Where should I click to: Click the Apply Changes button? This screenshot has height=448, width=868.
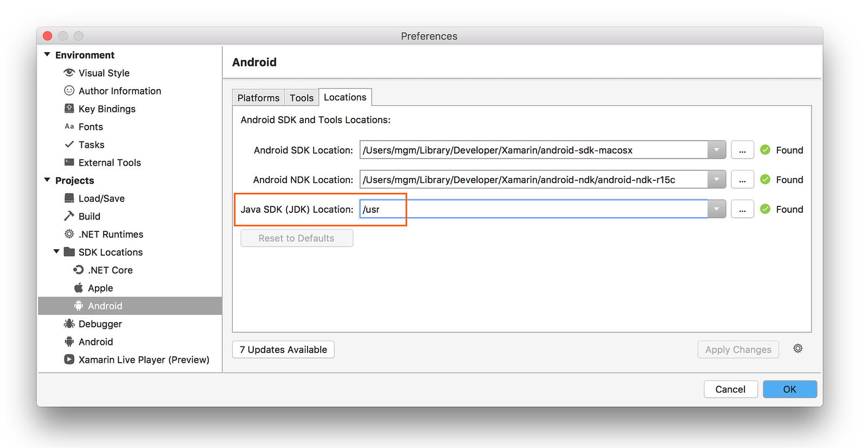point(738,350)
